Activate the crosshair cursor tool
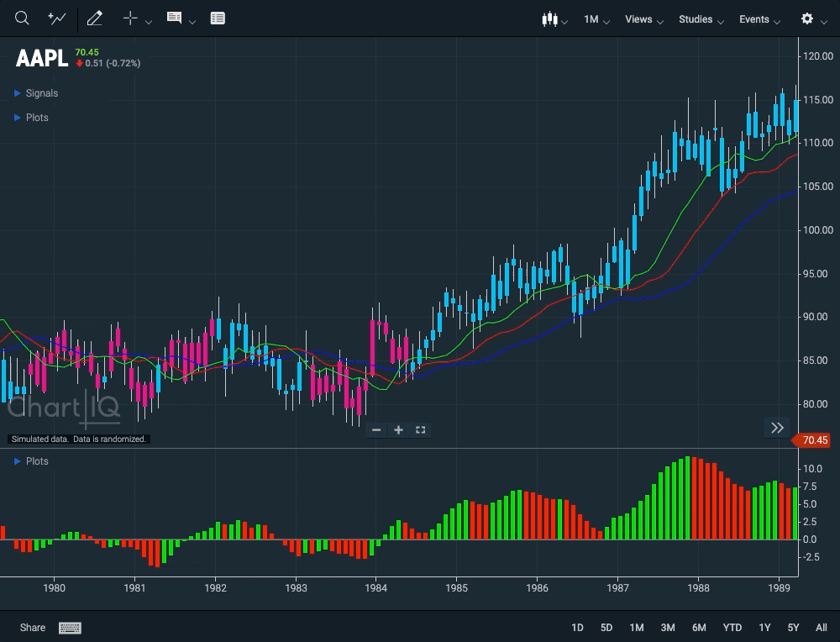840x642 pixels. [x=130, y=18]
